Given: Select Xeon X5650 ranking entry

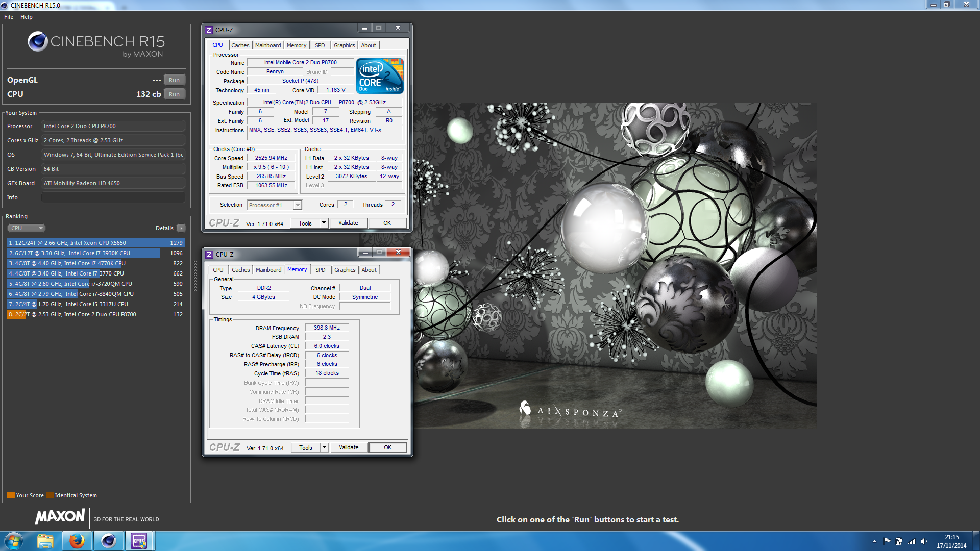Looking at the screenshot, I should tap(96, 243).
